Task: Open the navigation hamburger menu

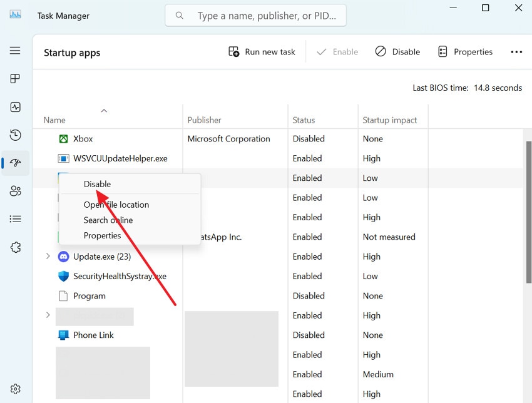Action: [x=15, y=51]
